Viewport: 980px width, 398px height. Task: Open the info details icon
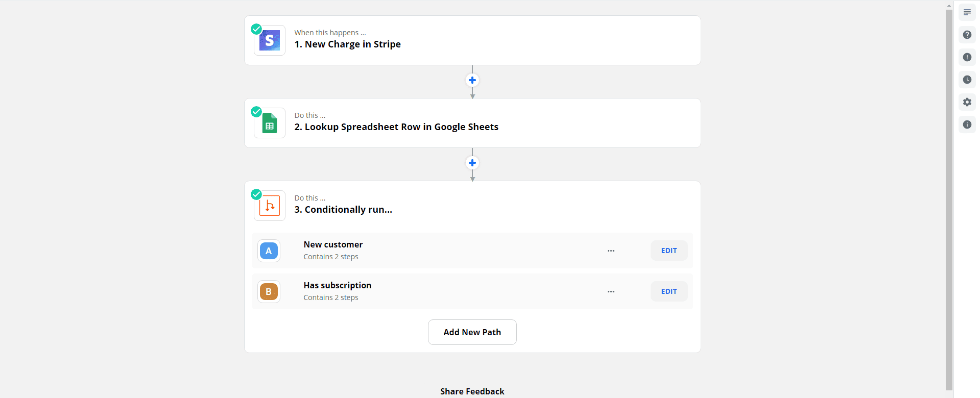[967, 125]
